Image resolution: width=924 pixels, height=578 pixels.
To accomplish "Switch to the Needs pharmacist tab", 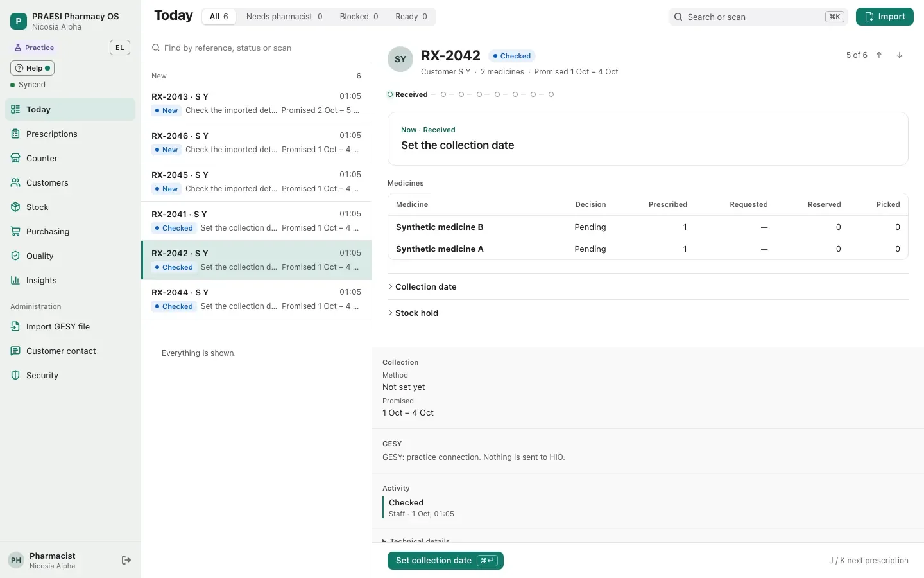I will [284, 17].
